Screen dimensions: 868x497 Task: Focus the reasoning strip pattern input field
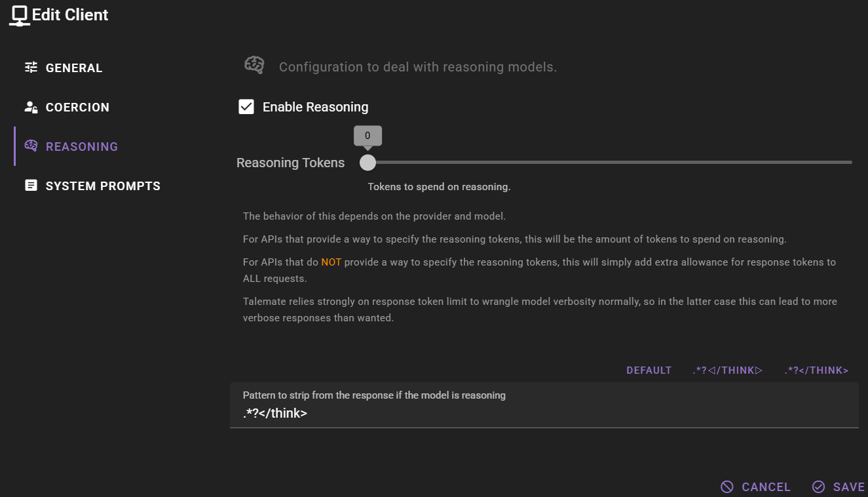[x=544, y=414]
